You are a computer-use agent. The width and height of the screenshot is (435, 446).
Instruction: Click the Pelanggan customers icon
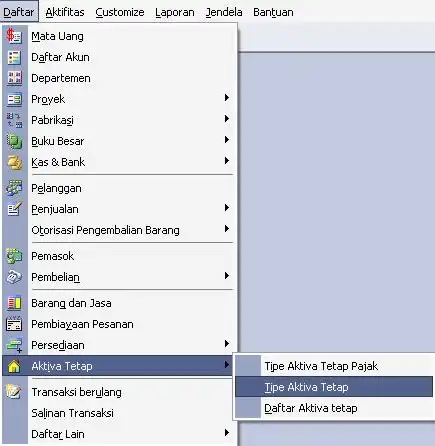14,188
